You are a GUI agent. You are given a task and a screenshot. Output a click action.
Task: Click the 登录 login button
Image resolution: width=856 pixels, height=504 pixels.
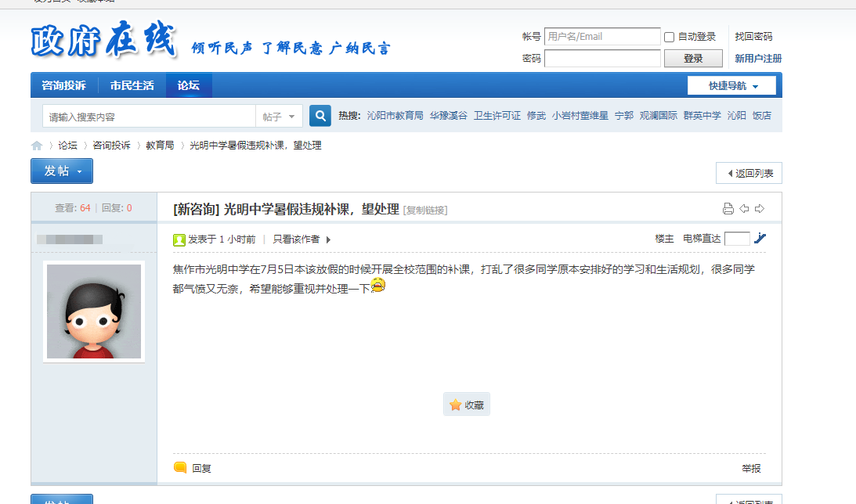coord(693,59)
